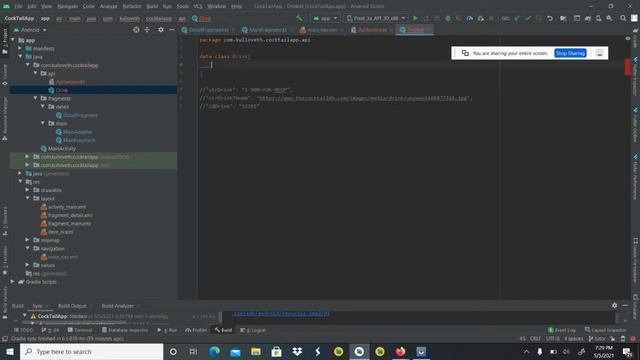640x360 pixels.
Task: Toggle the Event Log tool window
Action: 562,330
